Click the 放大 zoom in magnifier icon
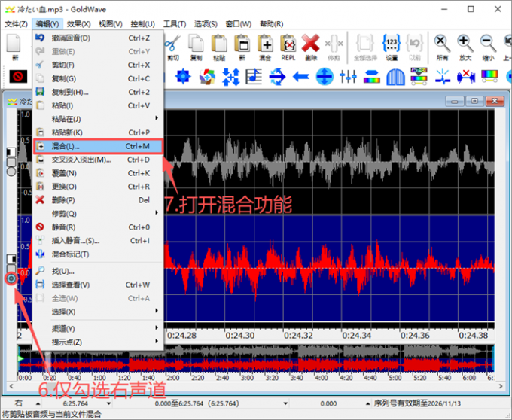 465,44
